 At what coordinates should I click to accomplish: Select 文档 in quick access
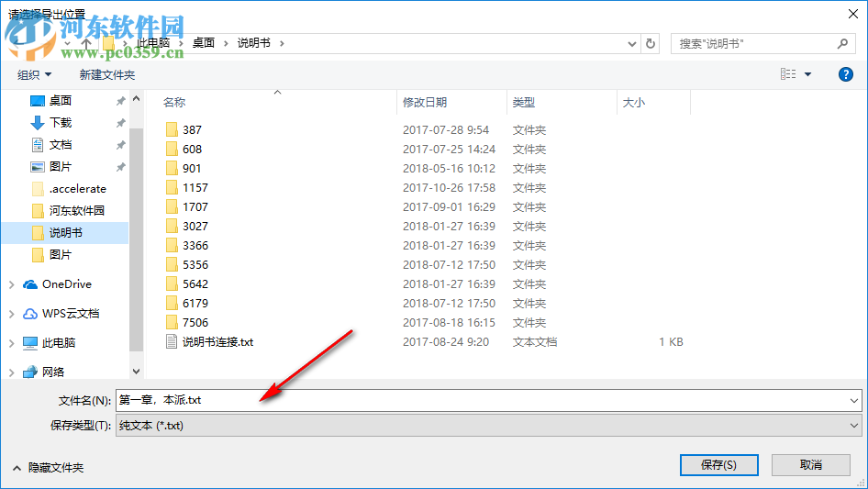pyautogui.click(x=61, y=145)
